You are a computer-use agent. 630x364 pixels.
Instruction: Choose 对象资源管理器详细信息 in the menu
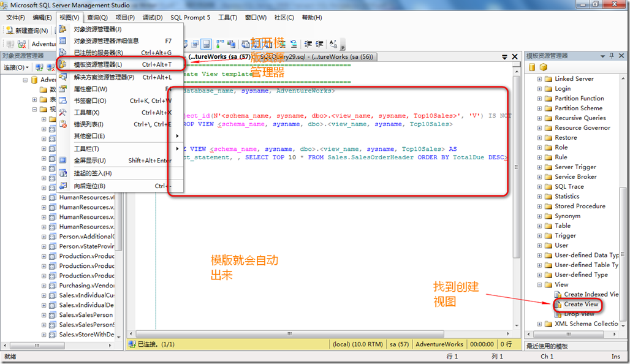pos(121,41)
